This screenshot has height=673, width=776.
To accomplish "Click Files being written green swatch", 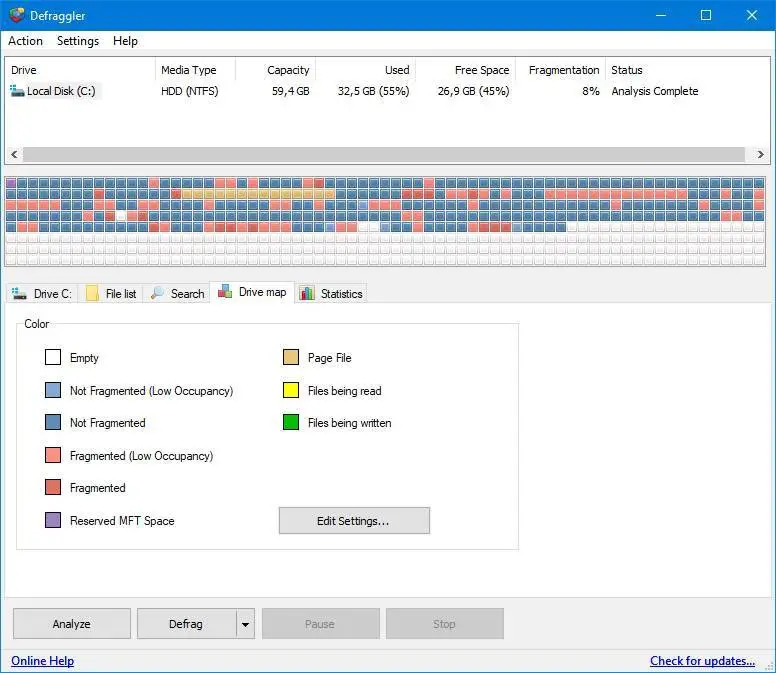I will 291,422.
